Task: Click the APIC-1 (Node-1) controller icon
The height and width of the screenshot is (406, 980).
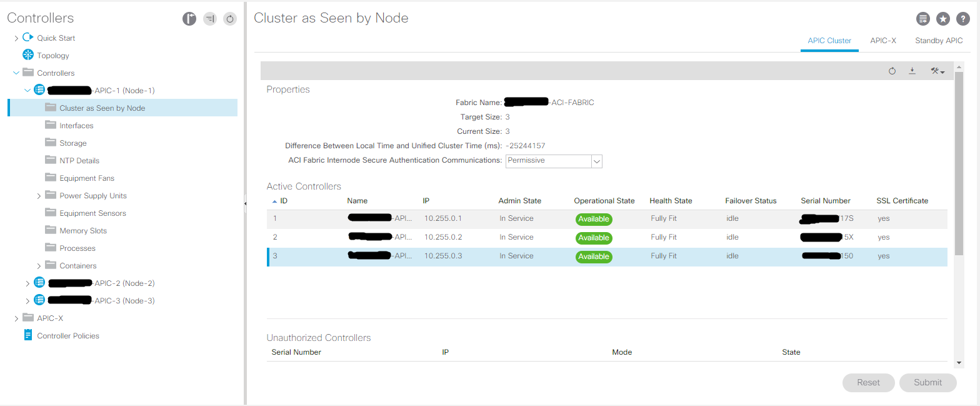Action: point(39,90)
